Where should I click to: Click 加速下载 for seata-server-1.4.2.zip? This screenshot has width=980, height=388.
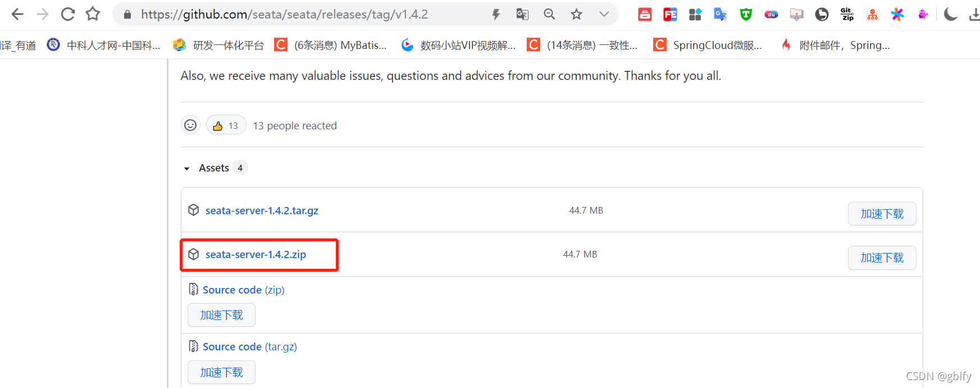[882, 258]
